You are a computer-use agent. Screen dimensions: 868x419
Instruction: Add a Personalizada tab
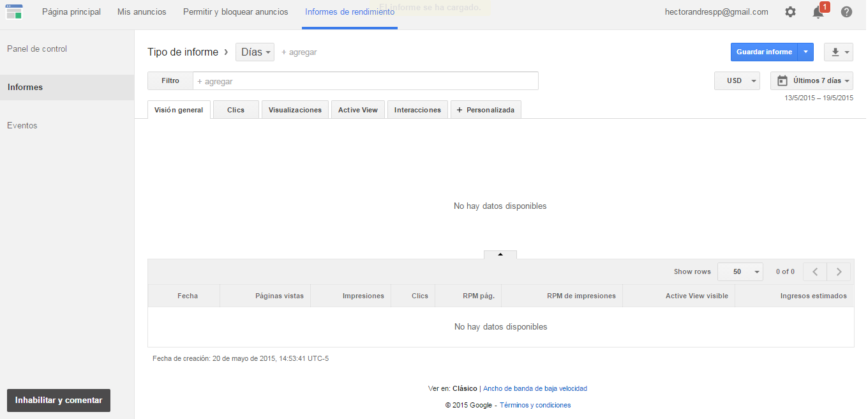(486, 110)
